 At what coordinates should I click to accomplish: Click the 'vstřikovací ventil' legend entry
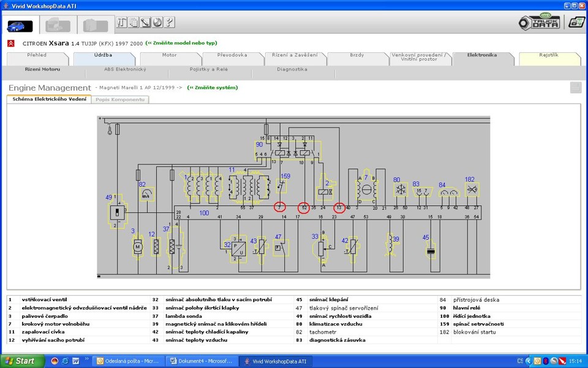pyautogui.click(x=44, y=300)
